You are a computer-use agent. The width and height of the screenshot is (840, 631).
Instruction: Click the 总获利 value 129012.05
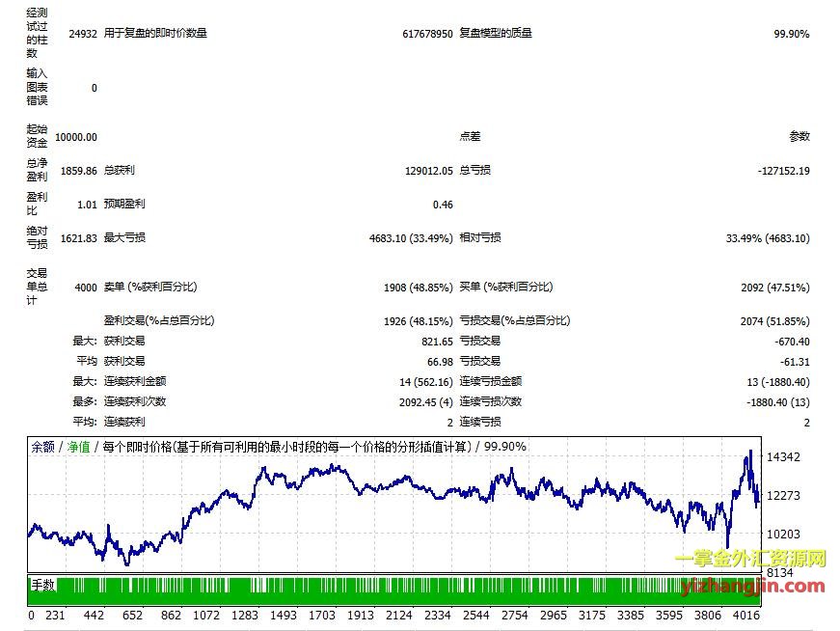click(x=429, y=171)
